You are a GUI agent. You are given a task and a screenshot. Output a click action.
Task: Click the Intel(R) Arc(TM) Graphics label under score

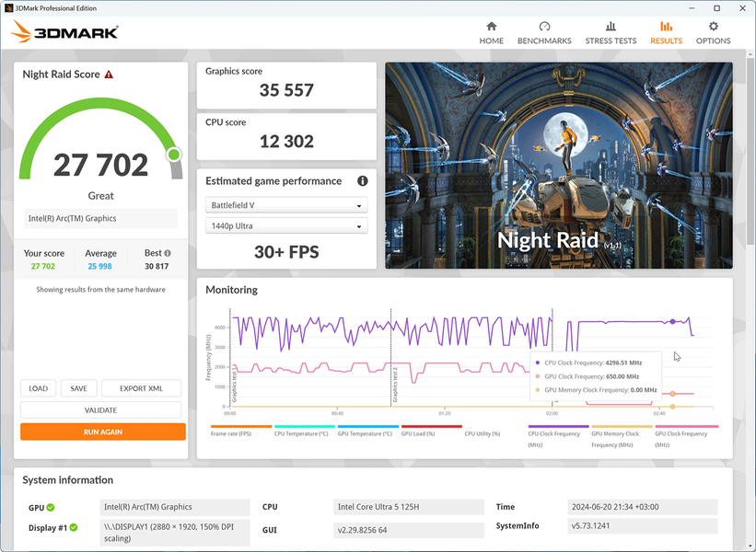point(100,218)
